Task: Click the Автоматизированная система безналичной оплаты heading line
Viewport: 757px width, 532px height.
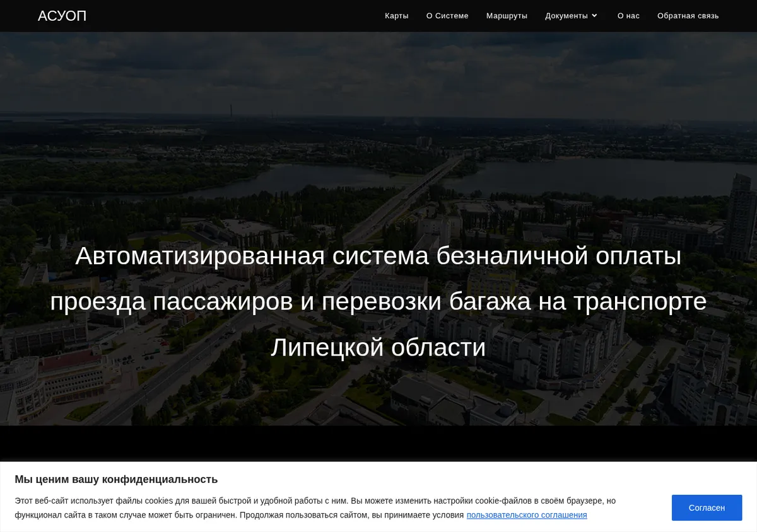Action: coord(378,256)
